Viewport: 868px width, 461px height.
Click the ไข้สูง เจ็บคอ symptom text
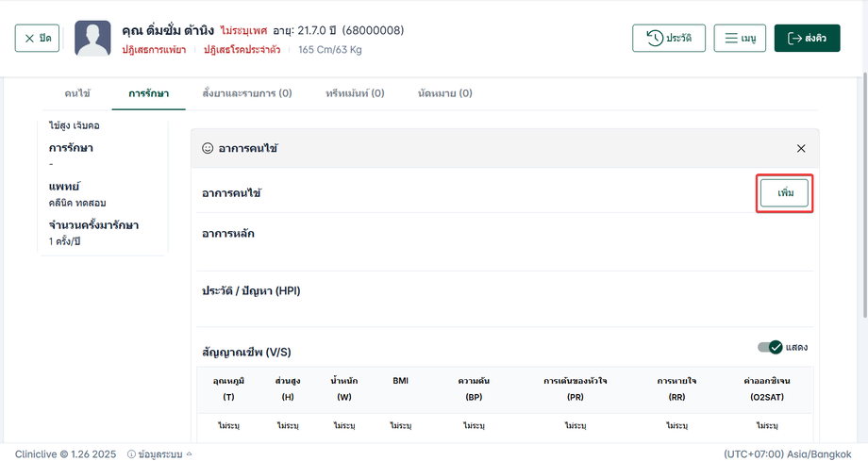click(x=75, y=125)
